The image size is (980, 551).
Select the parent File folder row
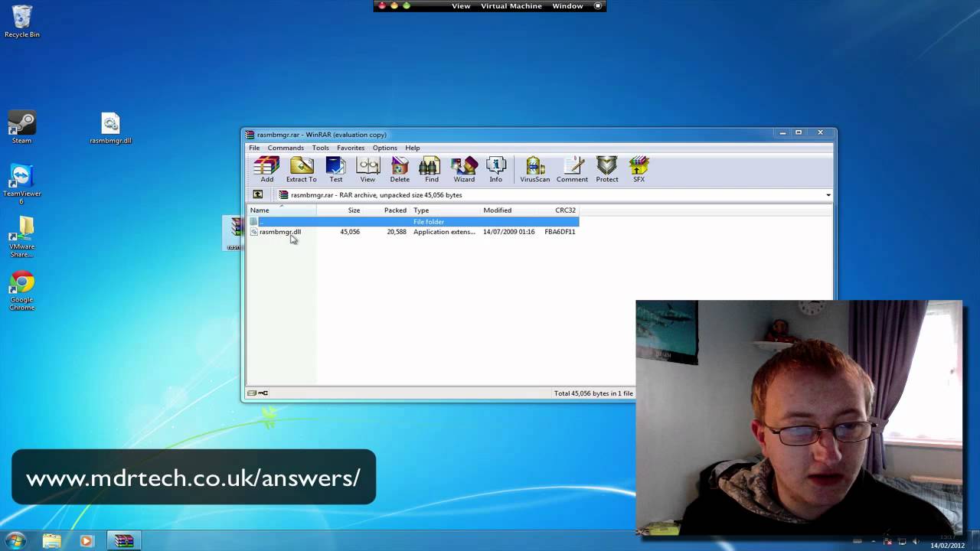[413, 222]
